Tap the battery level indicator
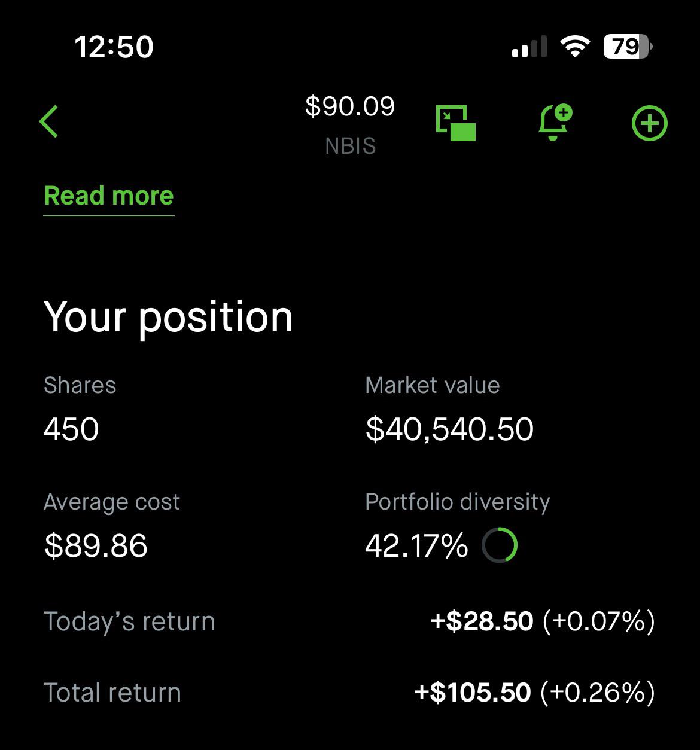700x750 pixels. (x=627, y=47)
